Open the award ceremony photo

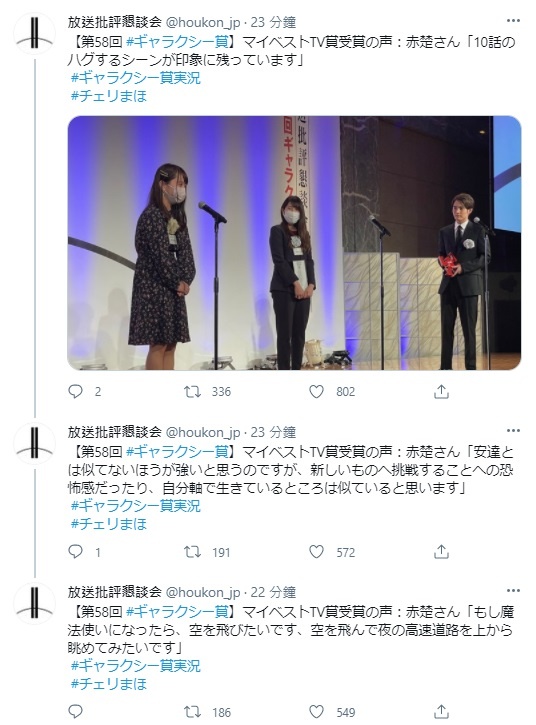[294, 243]
